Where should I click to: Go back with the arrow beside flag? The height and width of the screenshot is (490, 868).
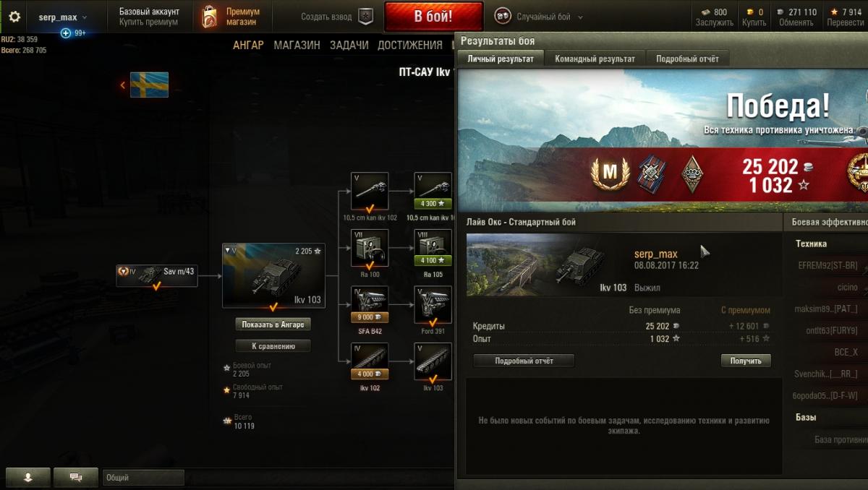122,85
